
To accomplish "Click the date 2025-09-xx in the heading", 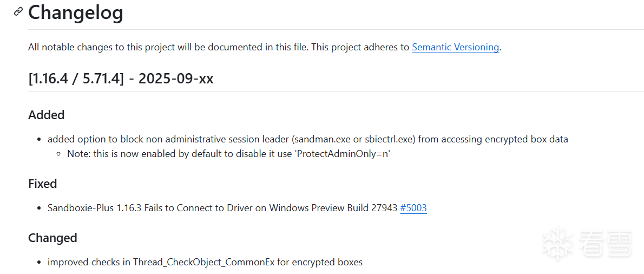I will click(x=176, y=79).
